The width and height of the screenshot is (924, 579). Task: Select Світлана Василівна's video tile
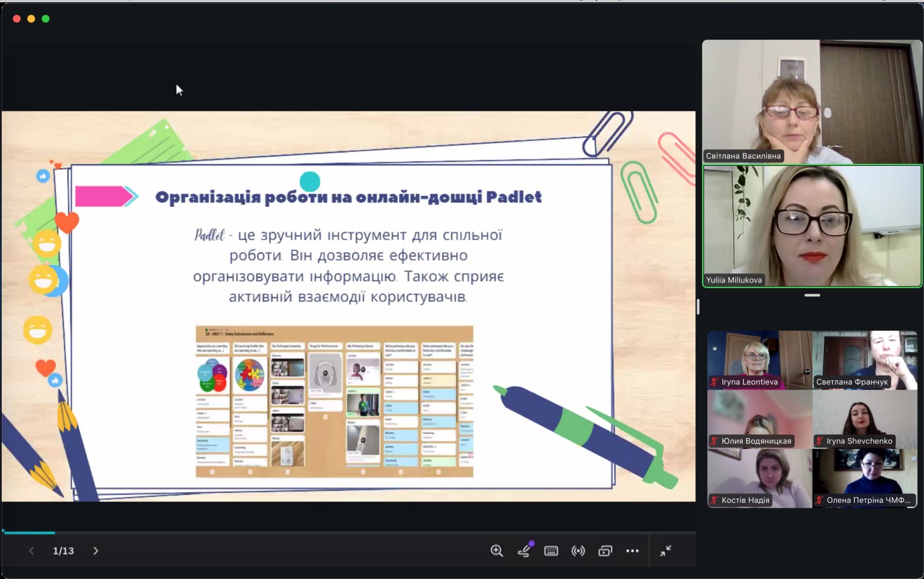pyautogui.click(x=812, y=101)
